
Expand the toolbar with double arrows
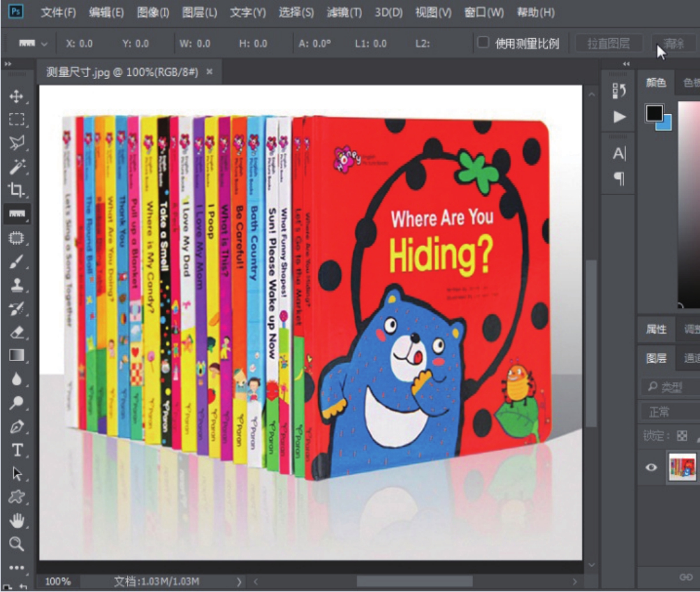tap(8, 64)
